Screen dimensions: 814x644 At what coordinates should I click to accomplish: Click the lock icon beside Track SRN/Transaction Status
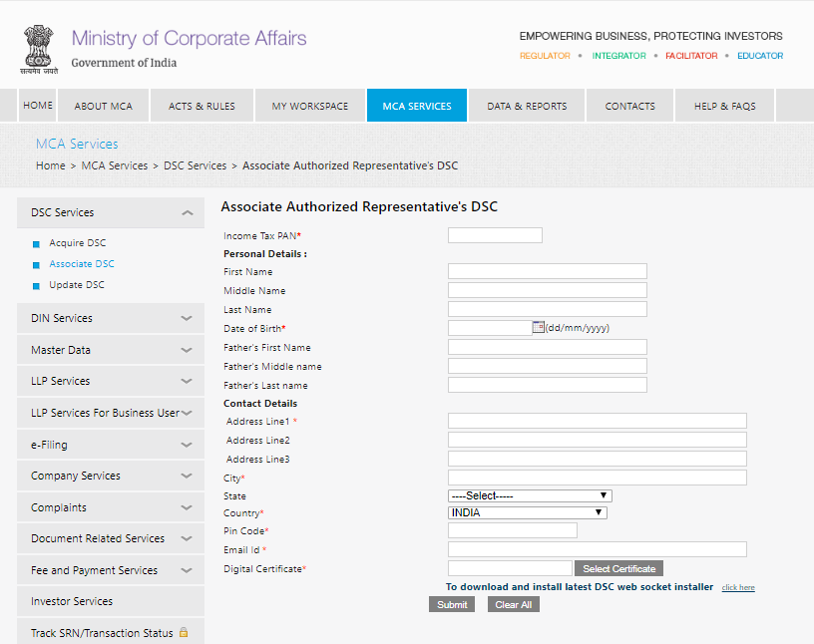click(x=184, y=633)
